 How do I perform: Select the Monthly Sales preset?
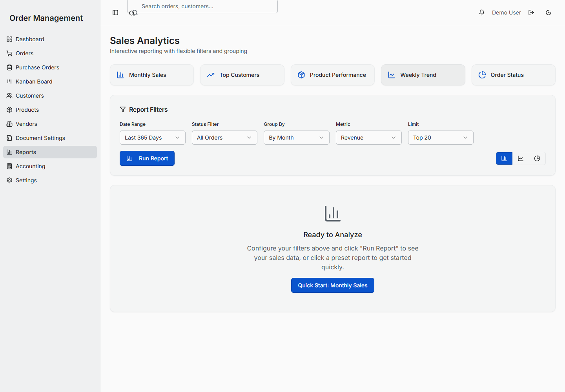(152, 75)
